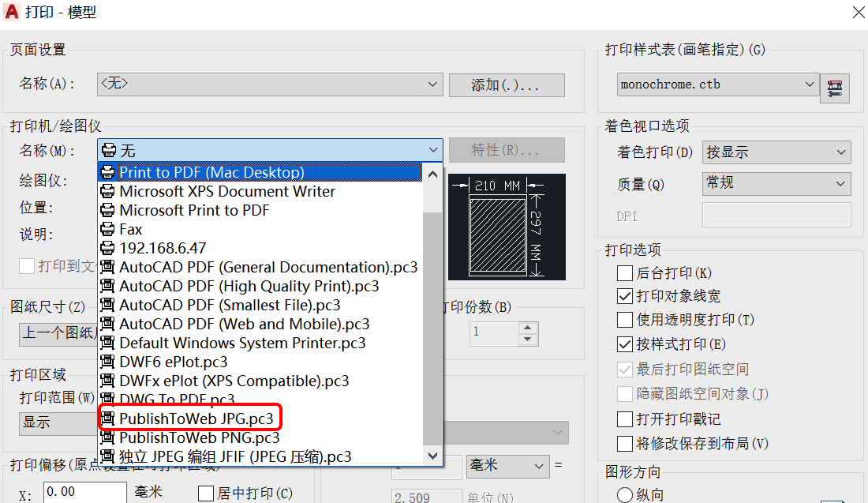Viewport: 868px width, 503px height.
Task: Click printer icon beside Microsoft XPS Document Writer
Action: tap(107, 192)
